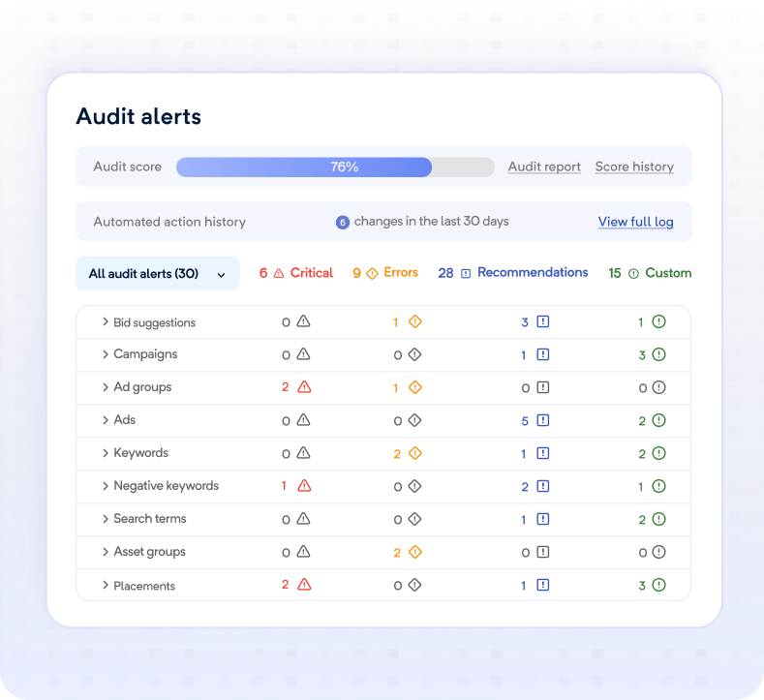This screenshot has height=700, width=764.
Task: Click red critical icon in Placements row
Action: [304, 585]
